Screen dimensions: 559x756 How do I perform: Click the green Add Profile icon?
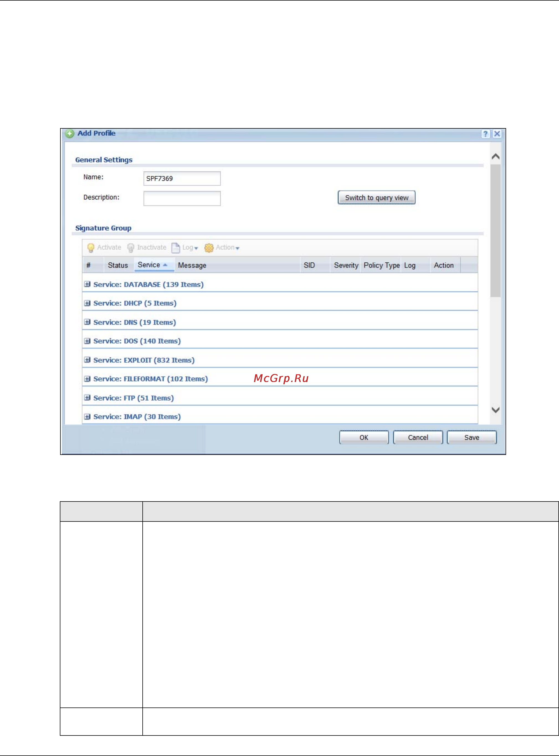(70, 134)
